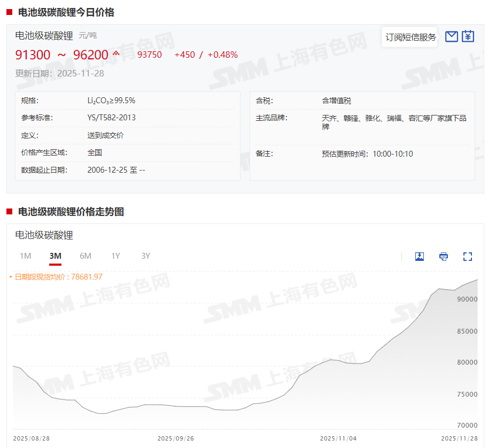This screenshot has height=448, width=488.
Task: Click the envelope SMS subscription icon
Action: pos(452,36)
